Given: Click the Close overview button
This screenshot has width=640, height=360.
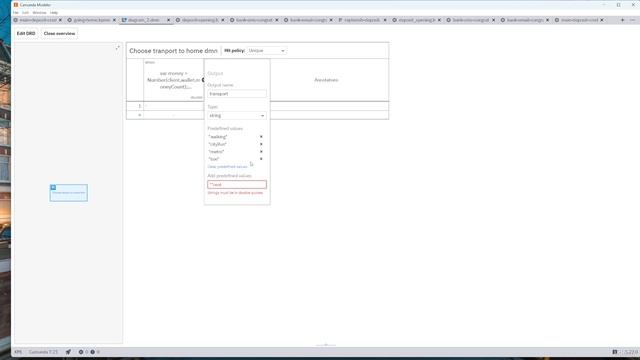Looking at the screenshot, I should click(59, 33).
